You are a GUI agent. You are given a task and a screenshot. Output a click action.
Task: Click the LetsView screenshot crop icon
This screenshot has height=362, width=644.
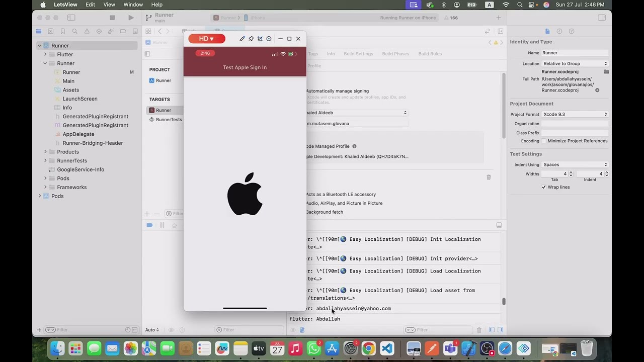260,39
